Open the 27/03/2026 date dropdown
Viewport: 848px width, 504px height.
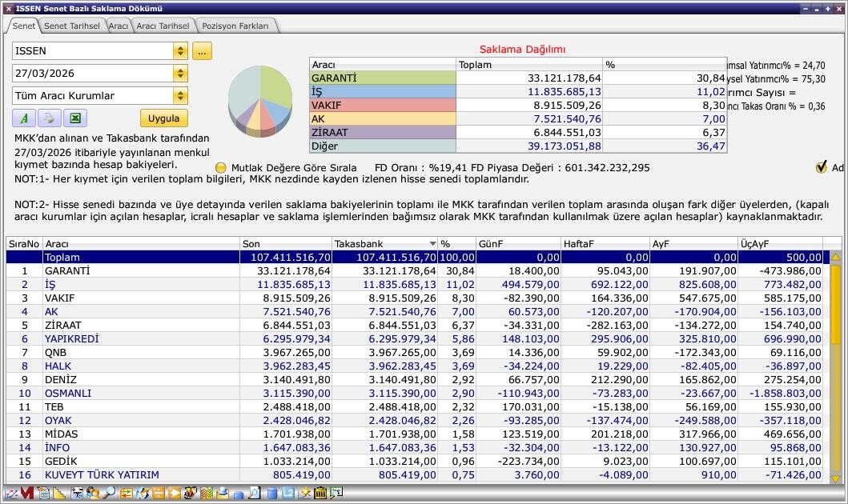coord(180,74)
